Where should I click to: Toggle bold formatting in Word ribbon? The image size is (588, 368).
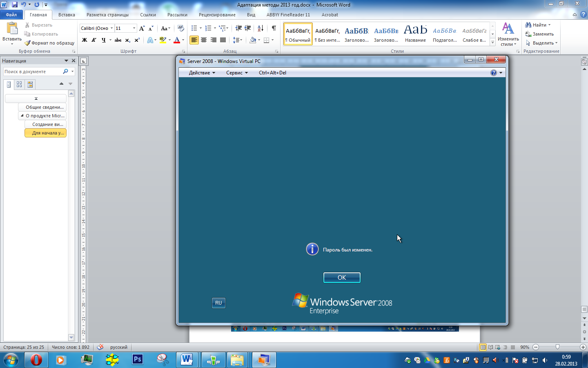tap(85, 40)
